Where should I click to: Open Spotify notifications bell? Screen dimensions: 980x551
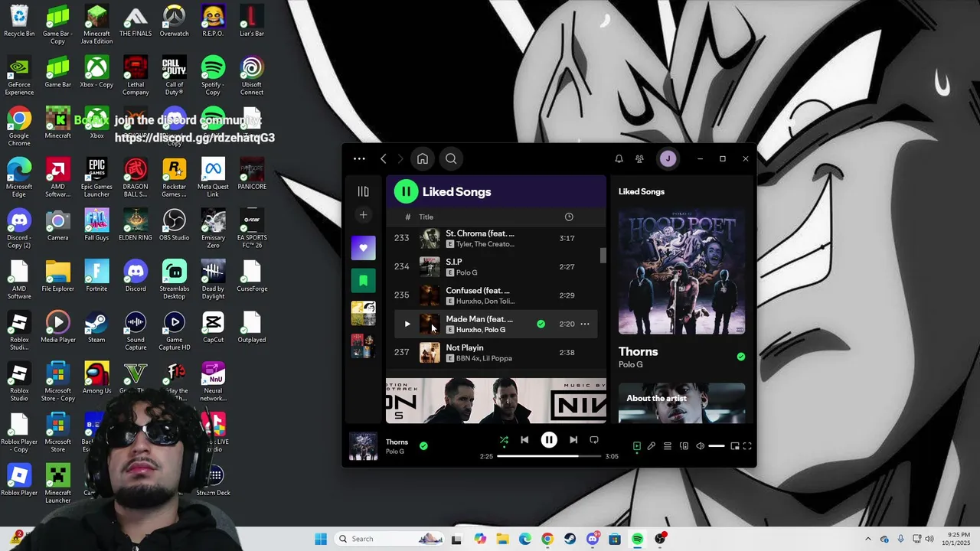tap(619, 159)
